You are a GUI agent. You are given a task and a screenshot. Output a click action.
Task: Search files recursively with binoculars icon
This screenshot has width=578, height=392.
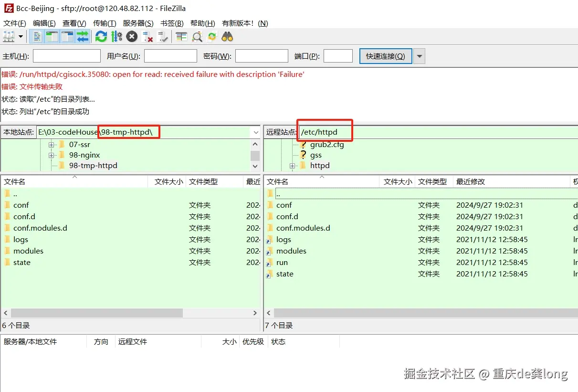click(227, 36)
